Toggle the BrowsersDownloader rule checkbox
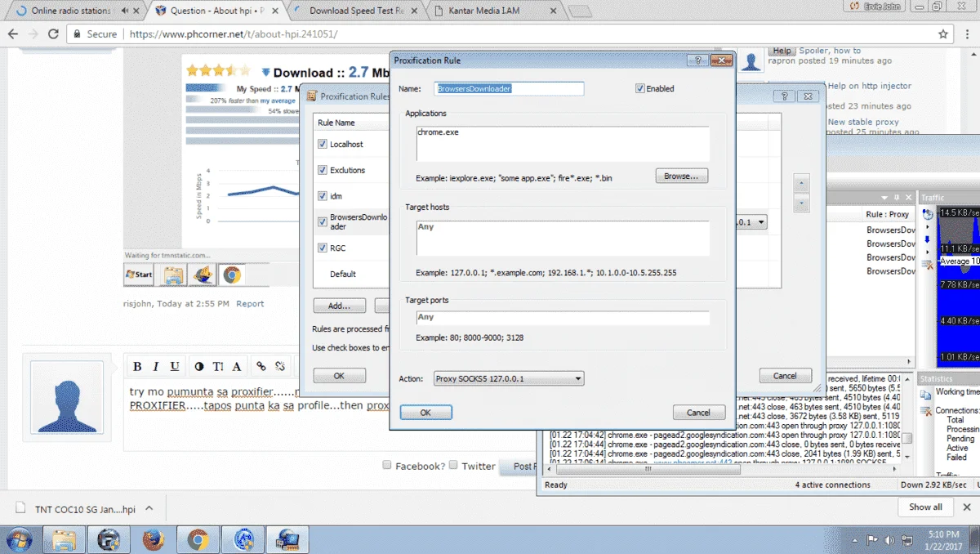 coord(323,221)
